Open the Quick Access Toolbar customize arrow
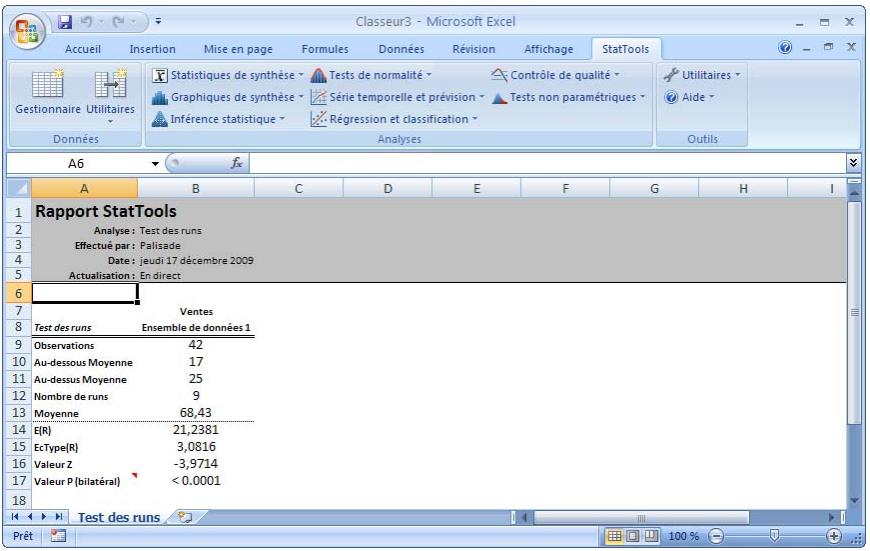Viewport: 870px width, 551px height. pyautogui.click(x=158, y=22)
